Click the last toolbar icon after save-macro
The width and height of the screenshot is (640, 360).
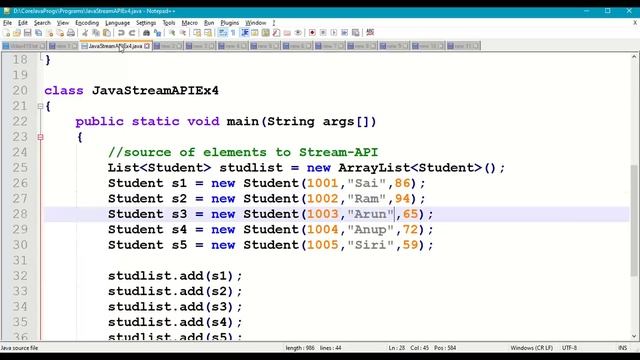pos(370,32)
